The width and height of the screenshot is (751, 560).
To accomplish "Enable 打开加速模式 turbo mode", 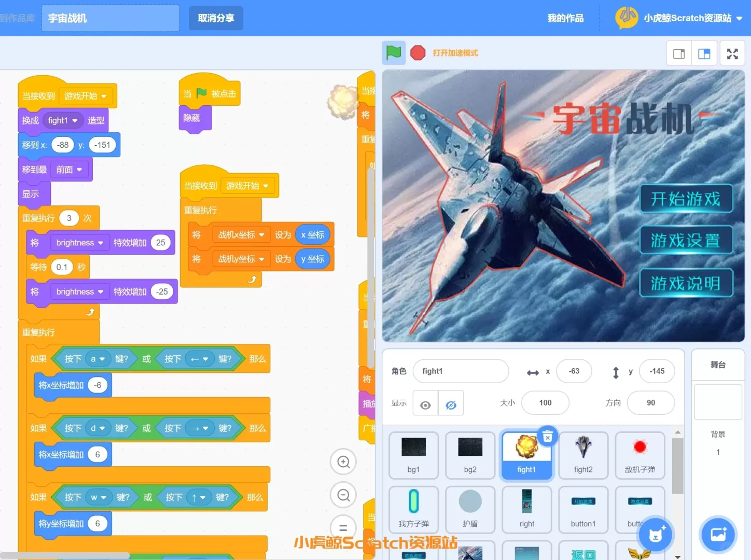I will 455,52.
